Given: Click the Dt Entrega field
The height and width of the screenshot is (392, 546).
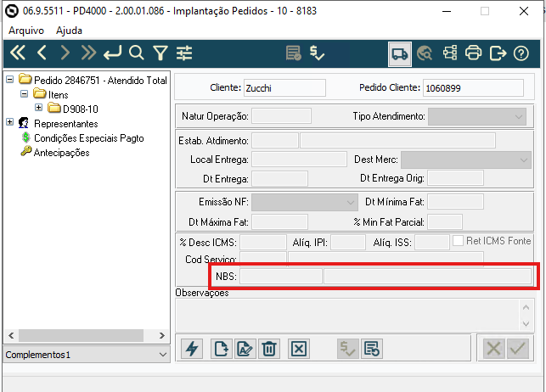Looking at the screenshot, I should coord(279,179).
